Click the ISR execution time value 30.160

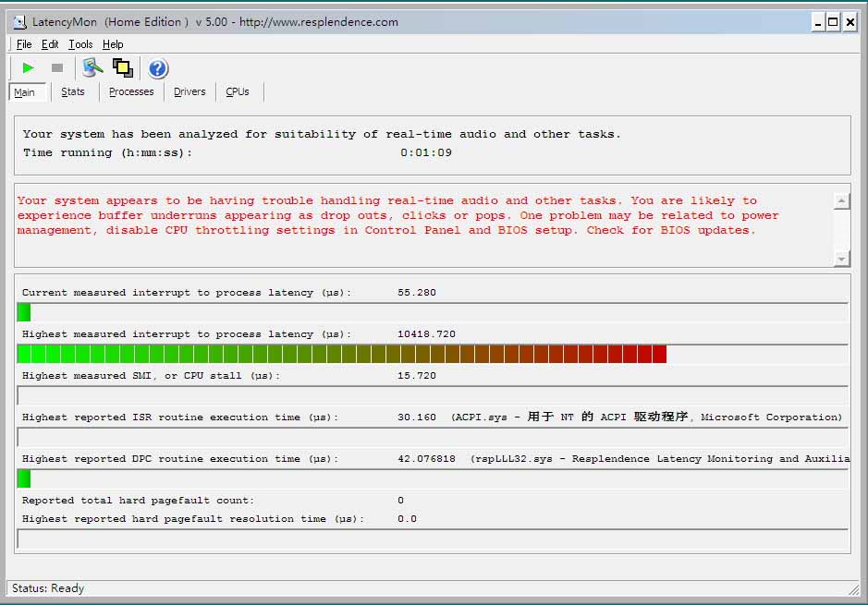pyautogui.click(x=416, y=417)
